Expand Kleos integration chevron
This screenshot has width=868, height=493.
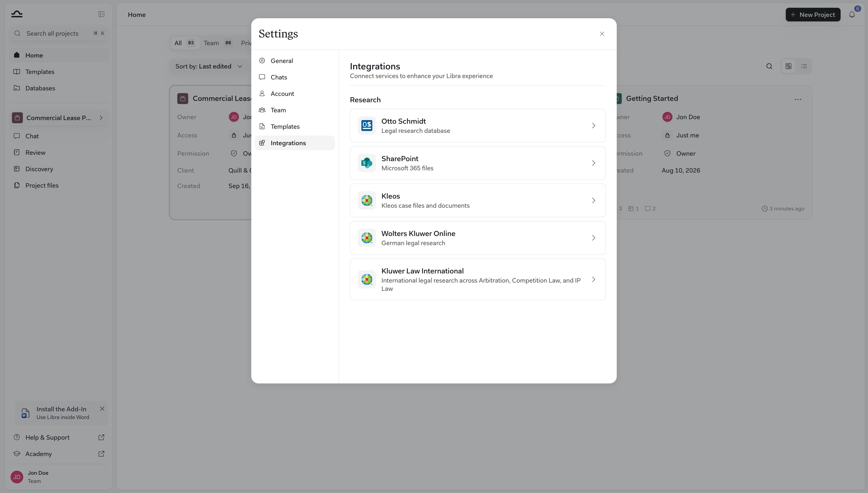point(593,200)
